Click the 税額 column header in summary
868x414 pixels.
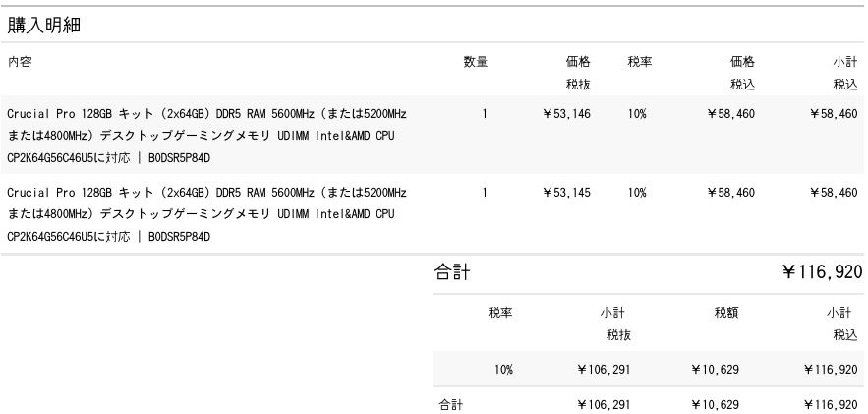tap(726, 313)
